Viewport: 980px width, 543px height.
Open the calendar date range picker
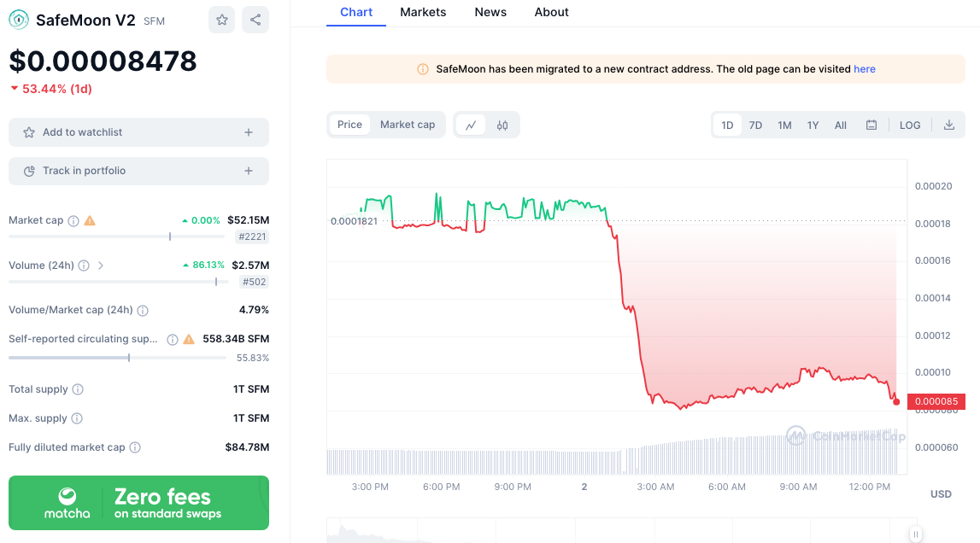click(x=871, y=125)
